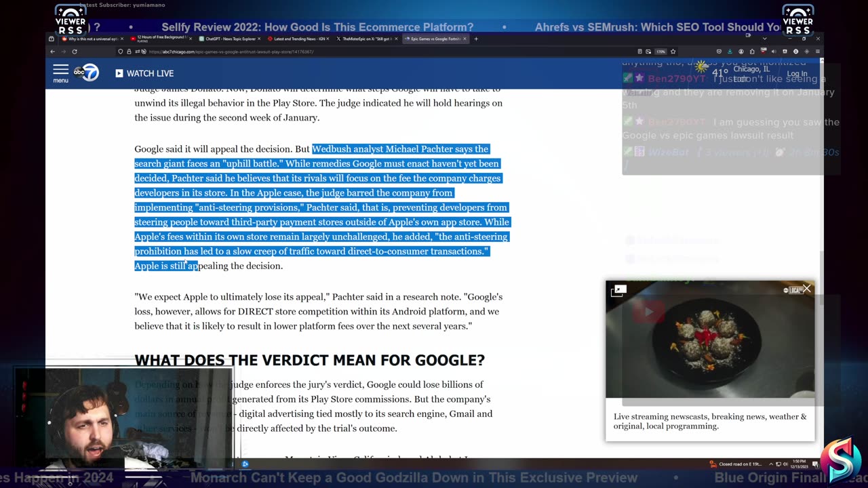Close the 'Why is this not a universal' tab

click(121, 39)
